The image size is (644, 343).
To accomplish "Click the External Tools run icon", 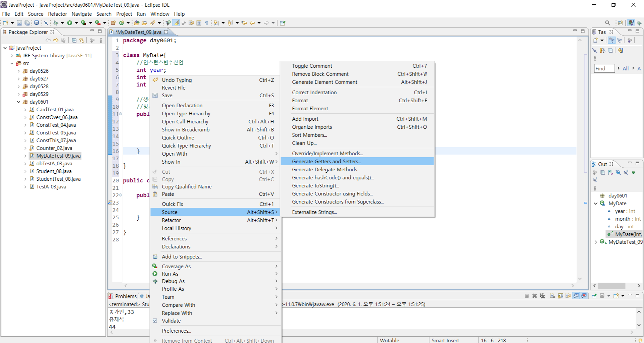I will [98, 23].
